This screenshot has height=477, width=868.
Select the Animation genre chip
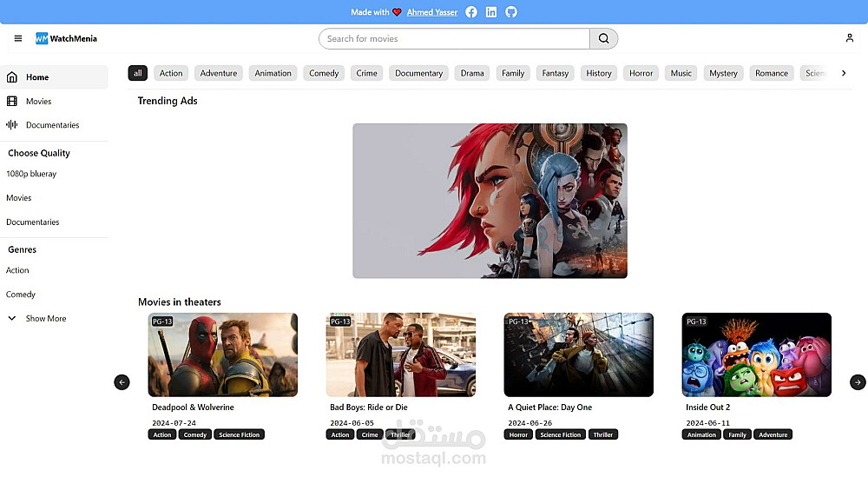click(x=273, y=73)
